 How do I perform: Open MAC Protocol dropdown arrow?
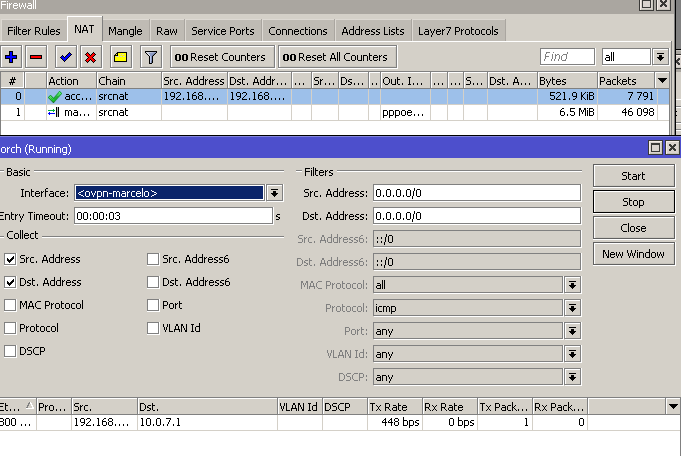tap(572, 285)
